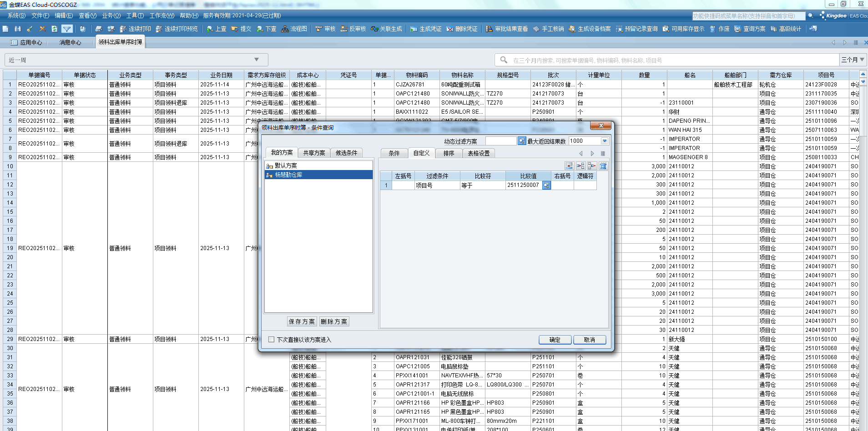Click the 保存方案 button
Screen dimensions: 868x431
tap(302, 321)
